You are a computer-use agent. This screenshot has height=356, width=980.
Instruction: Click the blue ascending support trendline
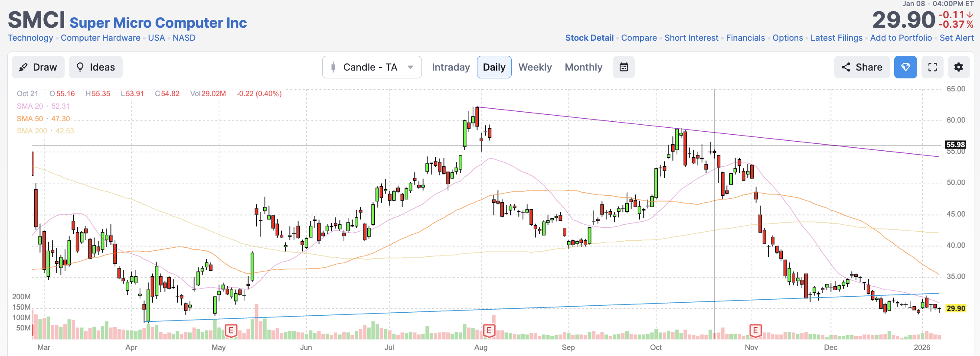point(542,307)
